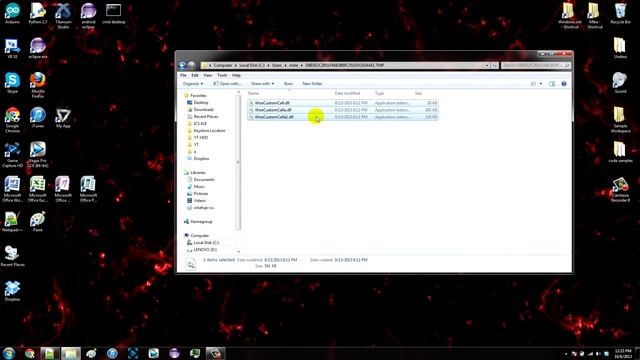The height and width of the screenshot is (360, 640).
Task: Open the change view options dropdown arrow
Action: (x=541, y=84)
